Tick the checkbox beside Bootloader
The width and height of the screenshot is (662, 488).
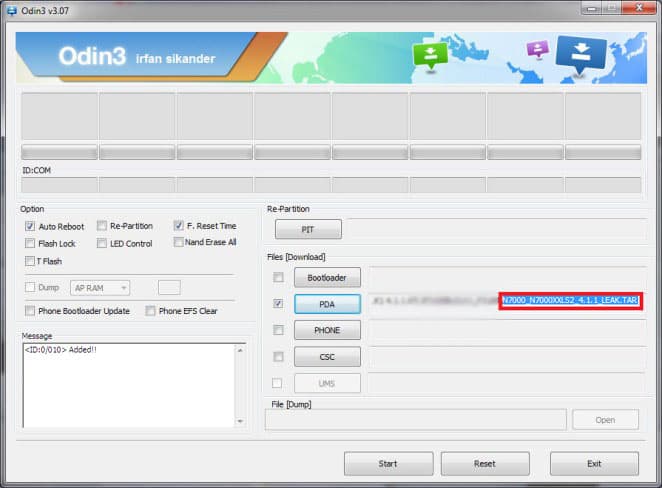coord(278,277)
